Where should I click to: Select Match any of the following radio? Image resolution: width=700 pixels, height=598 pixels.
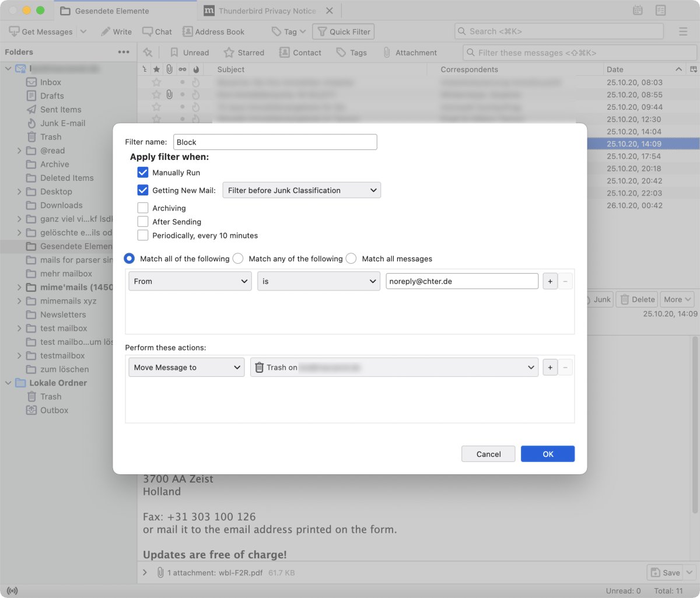(238, 258)
